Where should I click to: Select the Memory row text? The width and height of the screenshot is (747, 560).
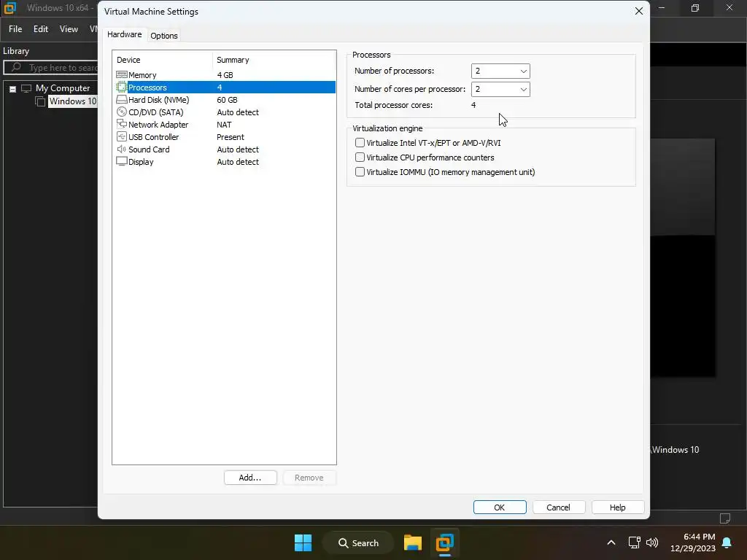pos(142,75)
